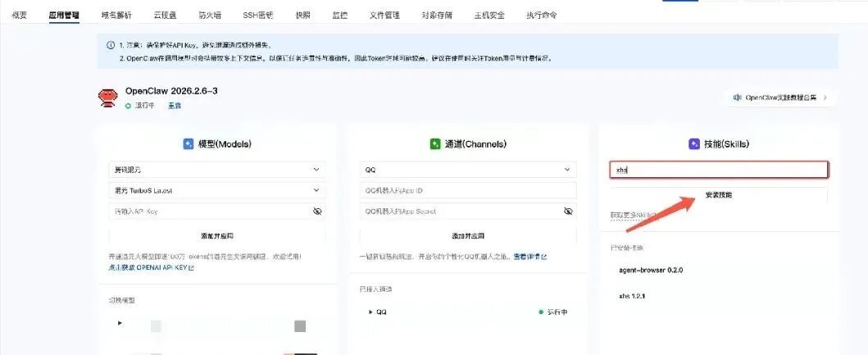
Task: Switch to the 主机安全 tab
Action: (490, 16)
